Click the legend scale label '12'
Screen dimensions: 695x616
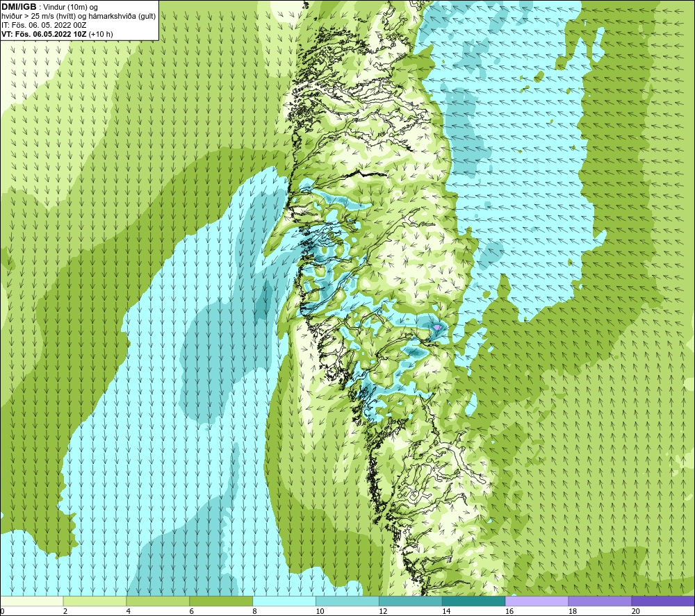(383, 611)
